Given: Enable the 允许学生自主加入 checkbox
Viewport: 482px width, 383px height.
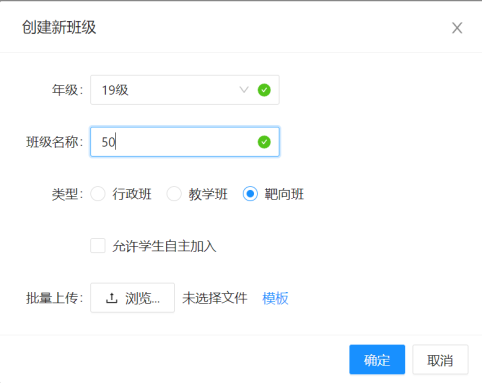Looking at the screenshot, I should pyautogui.click(x=98, y=246).
